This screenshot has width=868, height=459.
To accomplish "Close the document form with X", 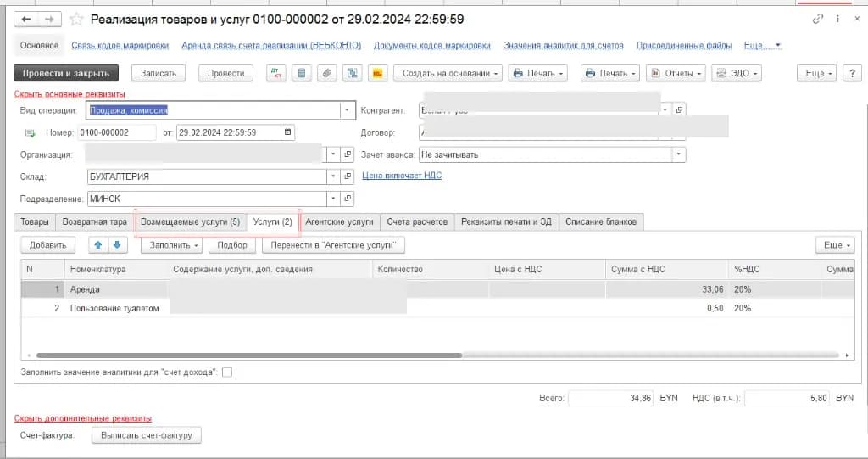I will (858, 19).
